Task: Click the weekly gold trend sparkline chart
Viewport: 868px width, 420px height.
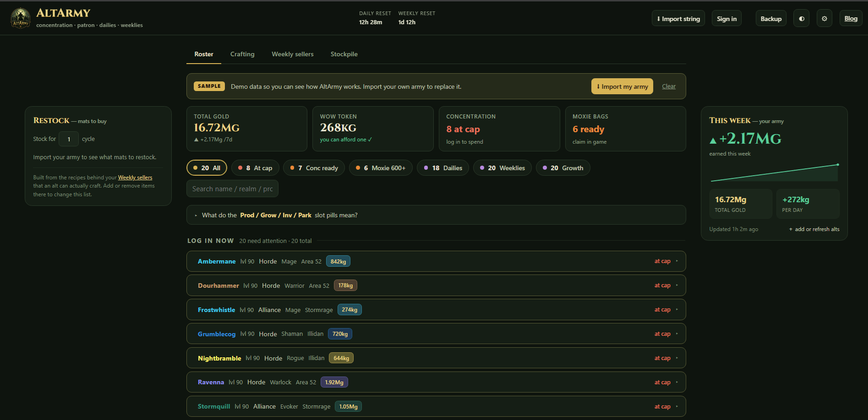Action: pos(774,172)
